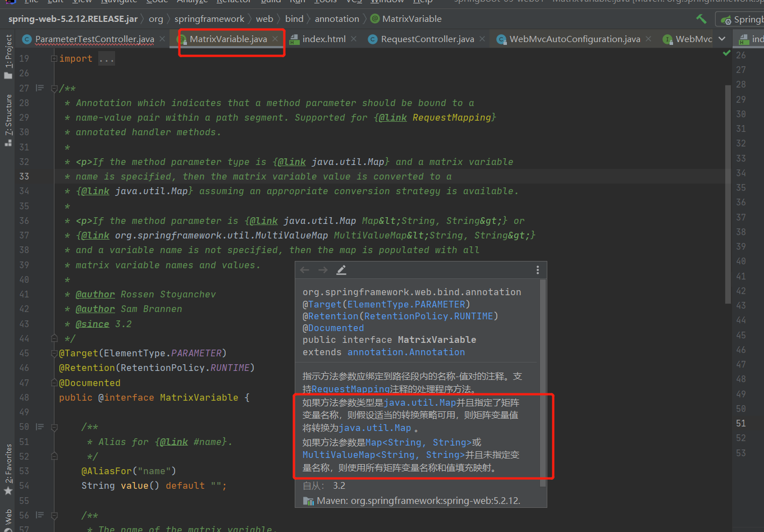Toggle rendered view of doc comment at line 50
The height and width of the screenshot is (532, 764).
40,426
